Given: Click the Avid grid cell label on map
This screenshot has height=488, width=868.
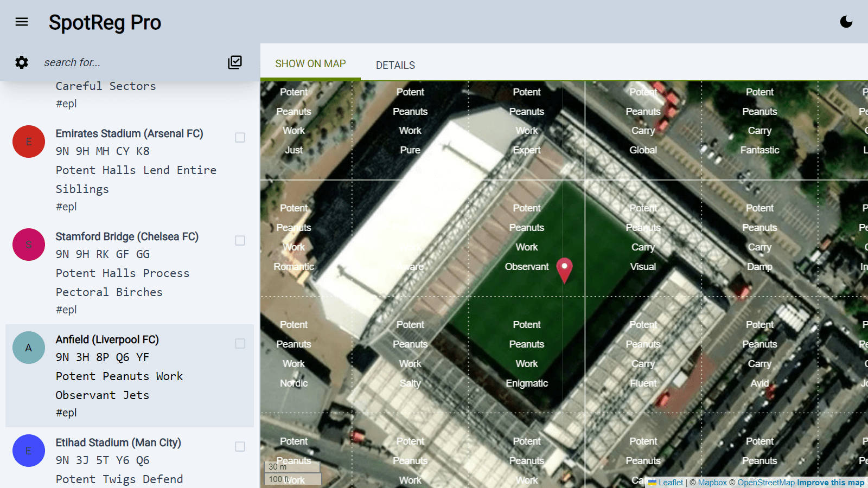Looking at the screenshot, I should 759,383.
